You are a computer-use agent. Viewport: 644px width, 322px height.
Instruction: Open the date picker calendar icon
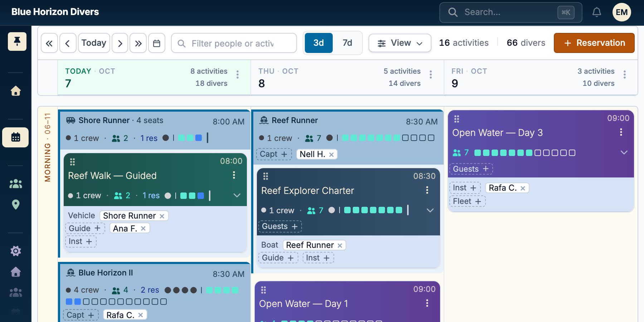(x=156, y=43)
